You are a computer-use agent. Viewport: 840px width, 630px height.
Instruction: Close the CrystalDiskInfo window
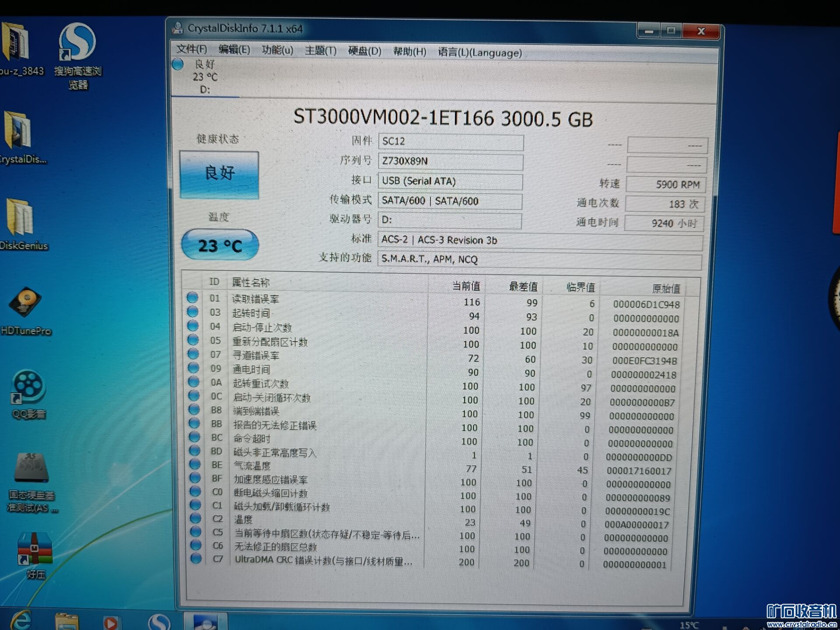701,31
